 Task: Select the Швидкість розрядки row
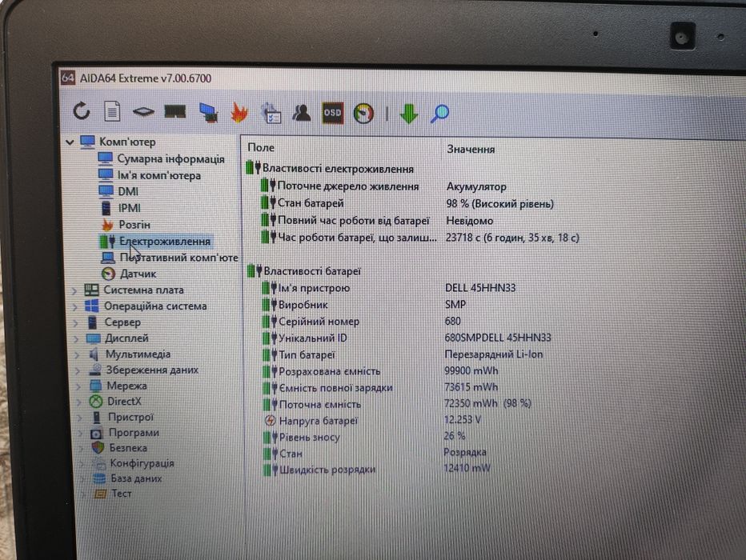(377, 470)
